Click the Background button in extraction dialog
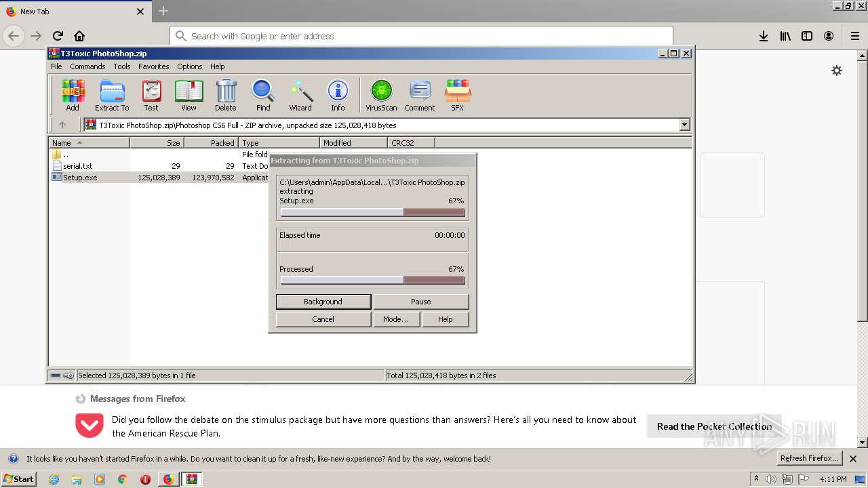Screen dimensions: 868x488 pos(323,302)
